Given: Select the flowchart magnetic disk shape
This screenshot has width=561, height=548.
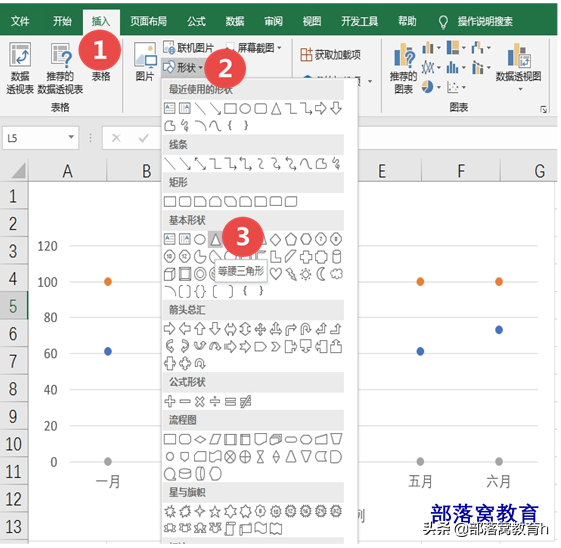Looking at the screenshot, I should [x=185, y=474].
